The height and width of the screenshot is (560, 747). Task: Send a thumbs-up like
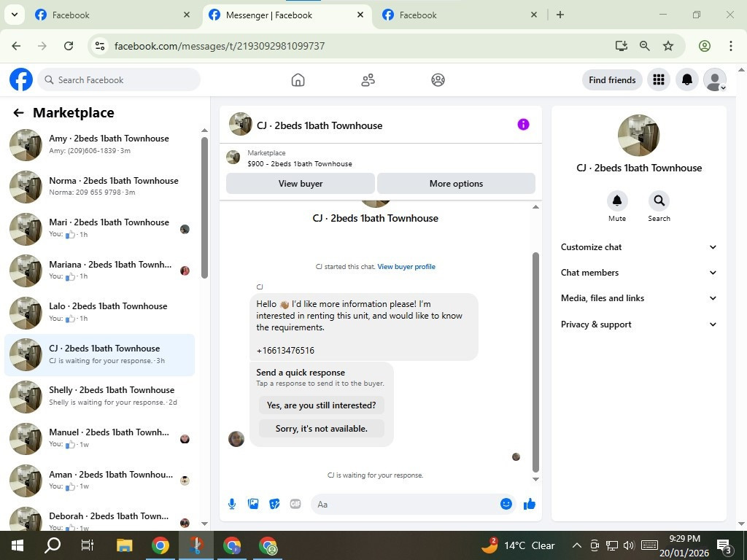point(530,504)
